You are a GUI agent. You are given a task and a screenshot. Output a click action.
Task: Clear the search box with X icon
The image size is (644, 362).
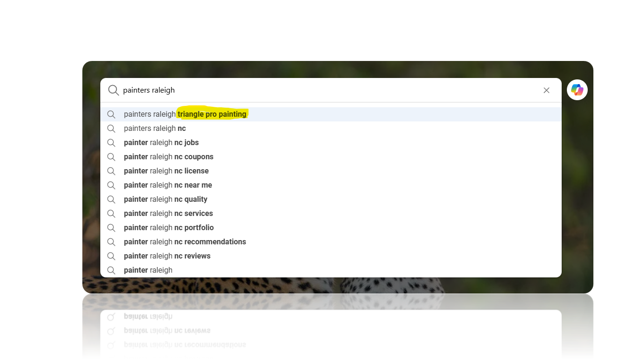click(x=547, y=90)
